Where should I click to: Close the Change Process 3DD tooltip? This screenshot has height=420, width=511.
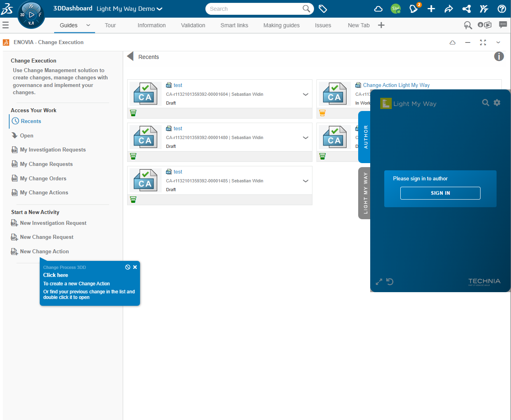point(135,267)
